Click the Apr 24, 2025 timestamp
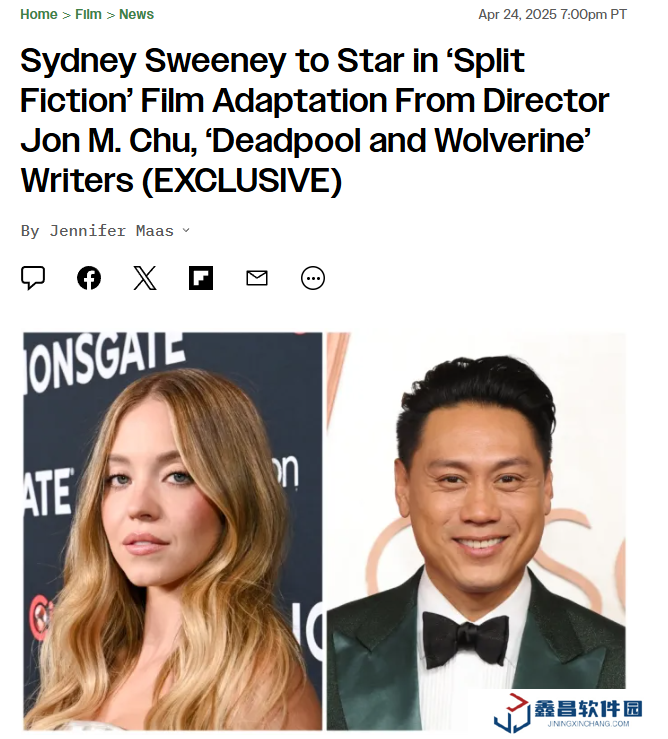Viewport: 668px width, 739px height. point(553,15)
